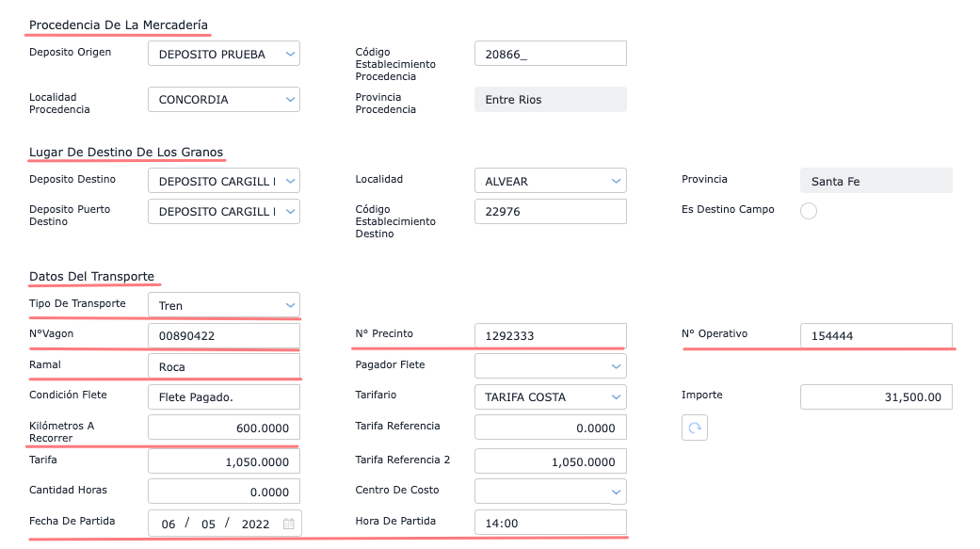Open the Deposito Destino dropdown

click(x=224, y=180)
